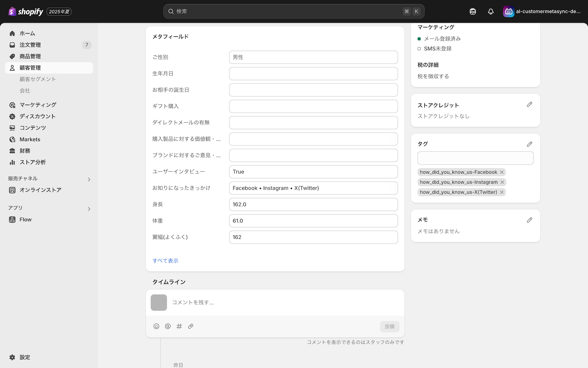Click the Shopify logo
This screenshot has width=588, height=368.
pyautogui.click(x=26, y=11)
